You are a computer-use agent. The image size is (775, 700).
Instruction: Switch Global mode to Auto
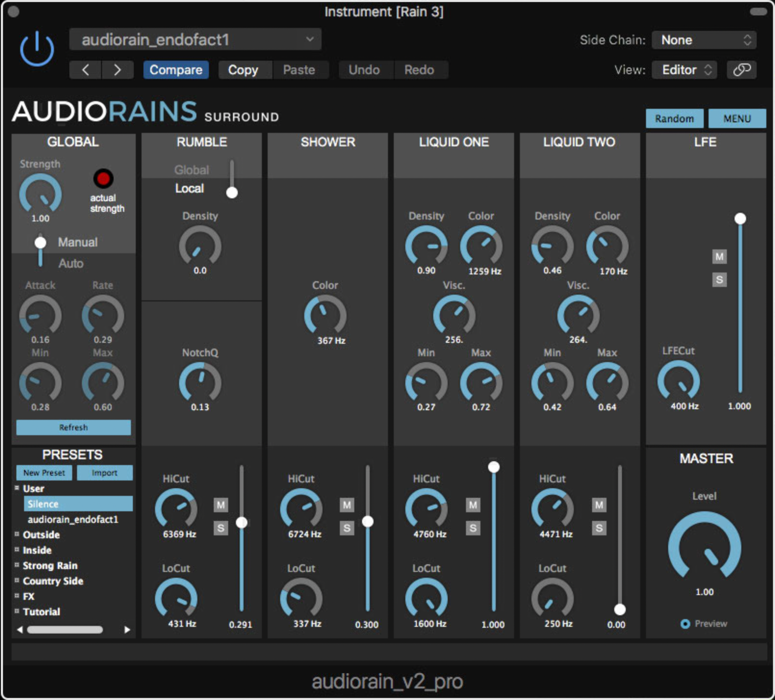71,263
